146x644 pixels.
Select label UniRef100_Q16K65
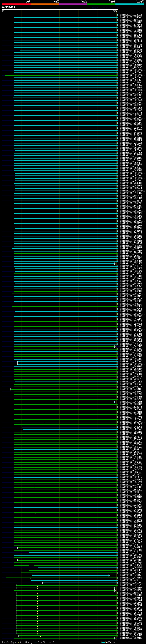[131, 153]
